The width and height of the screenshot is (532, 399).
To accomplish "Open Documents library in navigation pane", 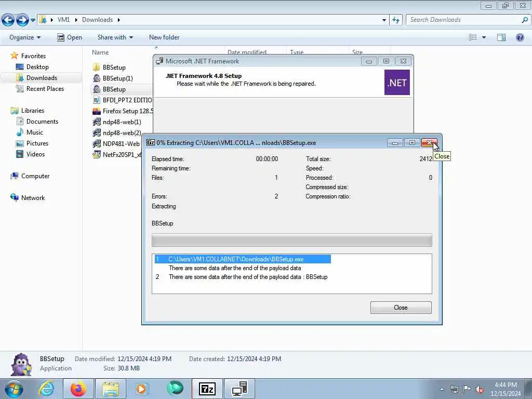I will (x=37, y=122).
